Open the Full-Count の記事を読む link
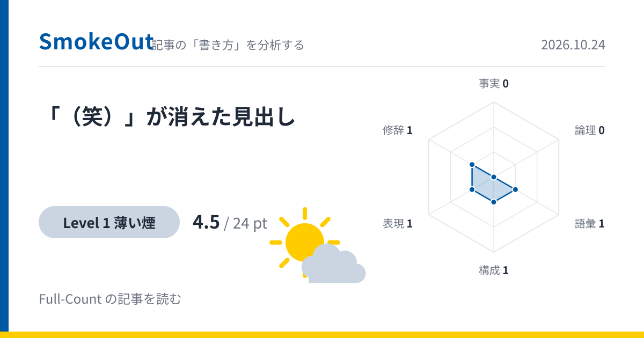The height and width of the screenshot is (338, 644). [x=111, y=299]
